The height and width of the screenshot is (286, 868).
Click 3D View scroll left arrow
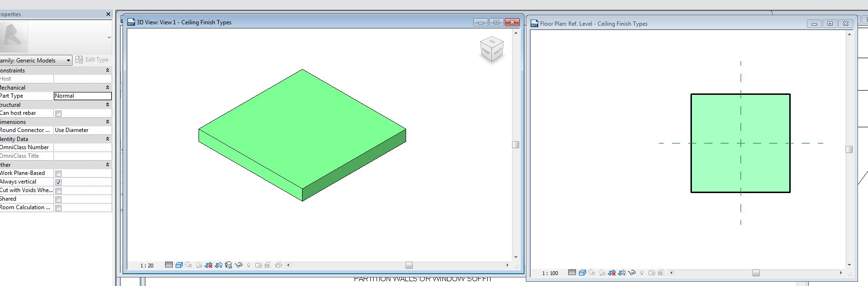tap(288, 265)
